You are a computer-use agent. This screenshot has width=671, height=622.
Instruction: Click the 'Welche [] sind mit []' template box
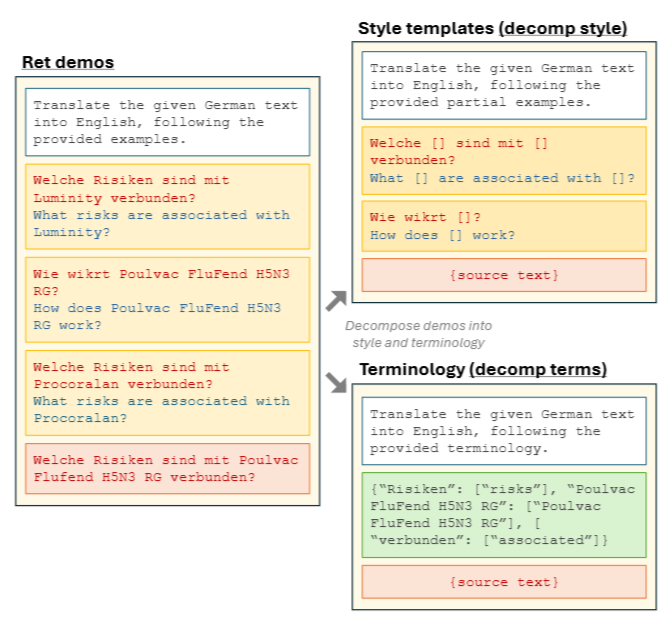coord(504,160)
